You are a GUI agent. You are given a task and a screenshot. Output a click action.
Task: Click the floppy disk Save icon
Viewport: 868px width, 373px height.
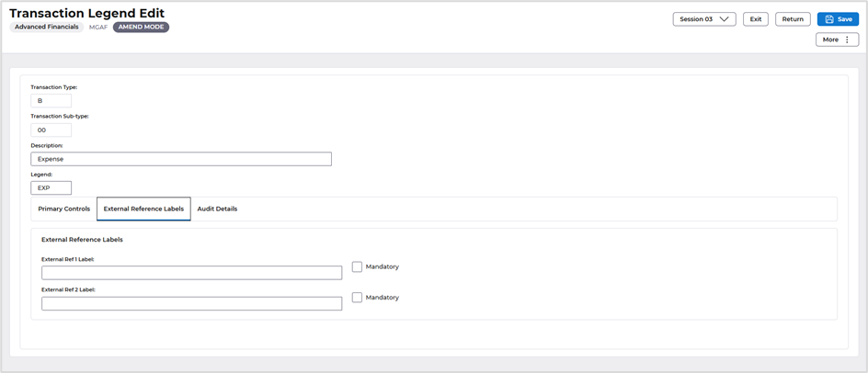pos(829,19)
